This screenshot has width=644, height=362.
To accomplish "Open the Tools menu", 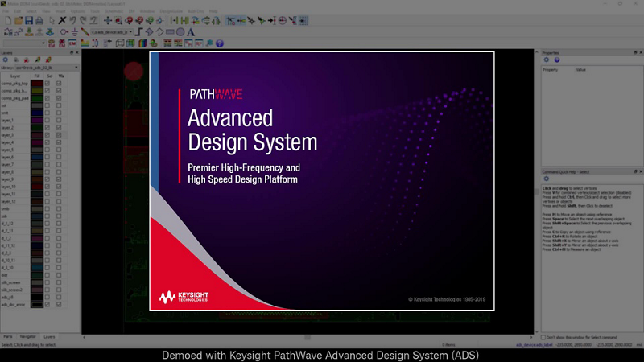I will [x=95, y=11].
